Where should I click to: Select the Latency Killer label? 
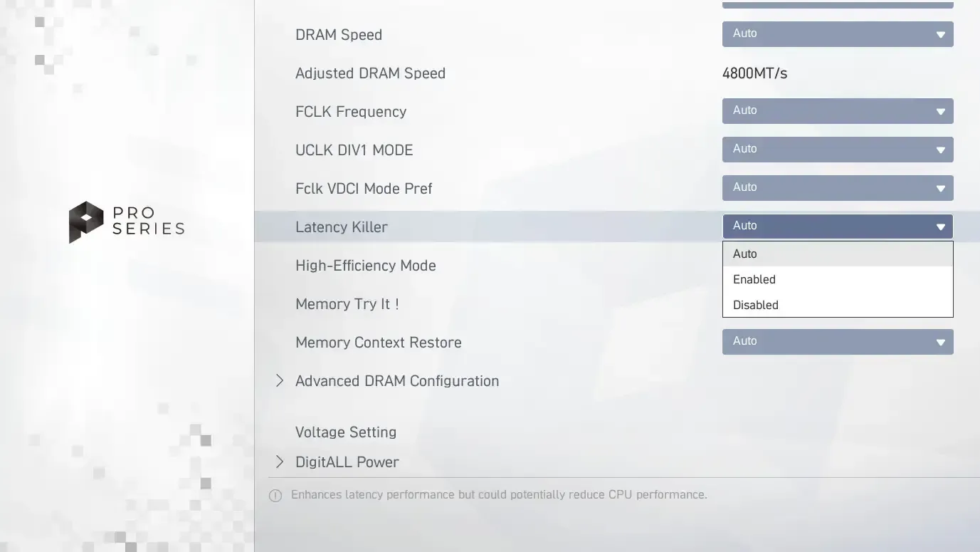342,227
